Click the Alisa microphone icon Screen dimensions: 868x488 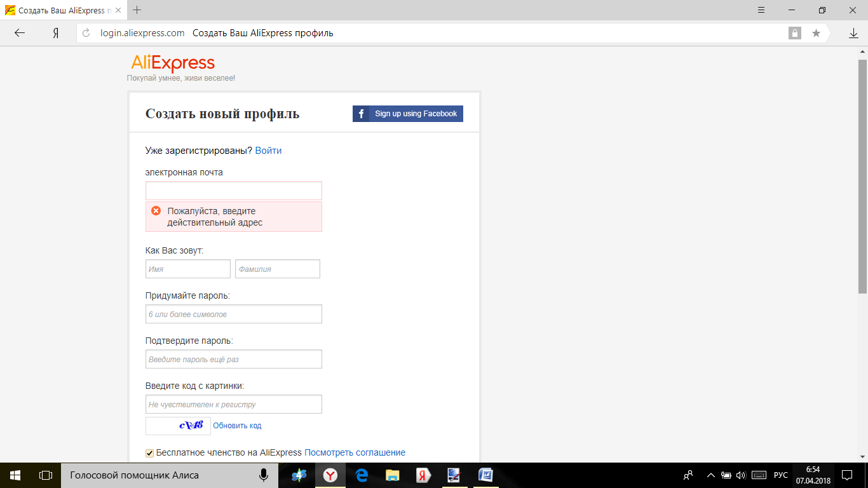pyautogui.click(x=263, y=475)
